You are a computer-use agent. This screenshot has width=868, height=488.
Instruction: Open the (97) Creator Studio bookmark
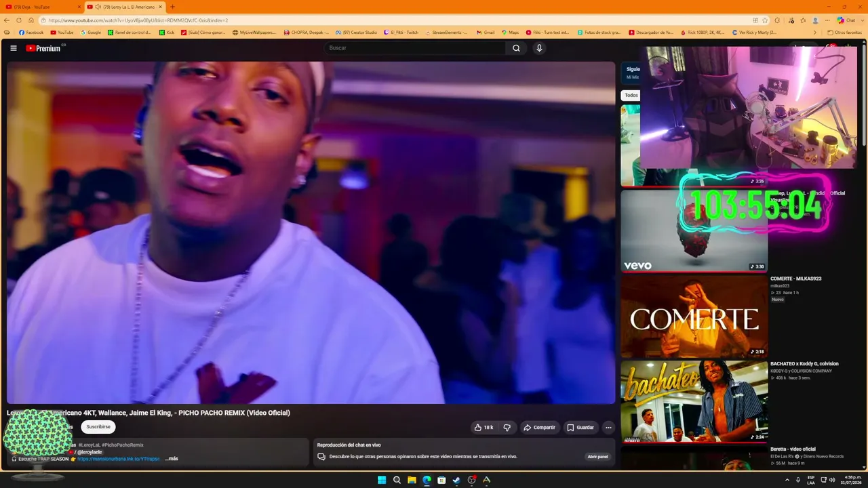pos(356,33)
